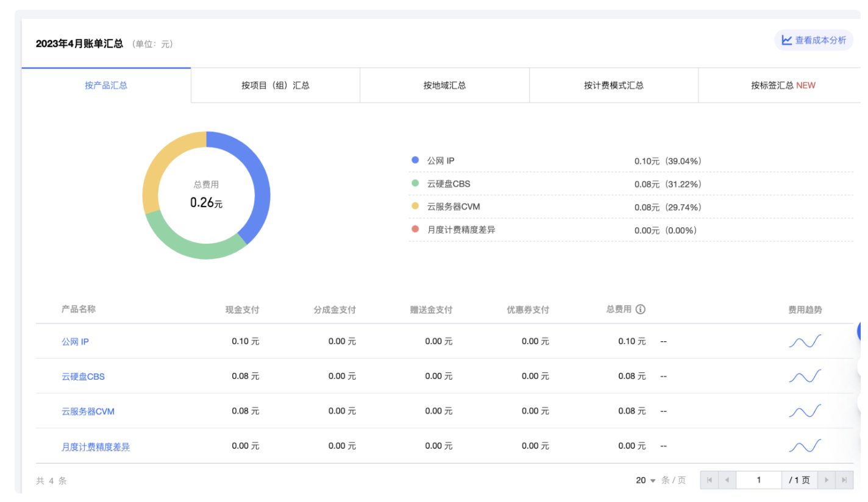Click the 现金支付 column header
The image size is (868, 502).
point(243,309)
